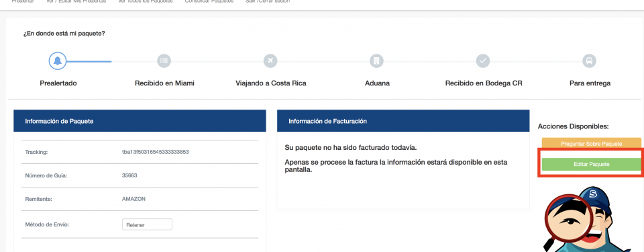Viewport: 644px width, 252px height.
Task: Click the blue progress line after Prealertado
Action: [89, 62]
